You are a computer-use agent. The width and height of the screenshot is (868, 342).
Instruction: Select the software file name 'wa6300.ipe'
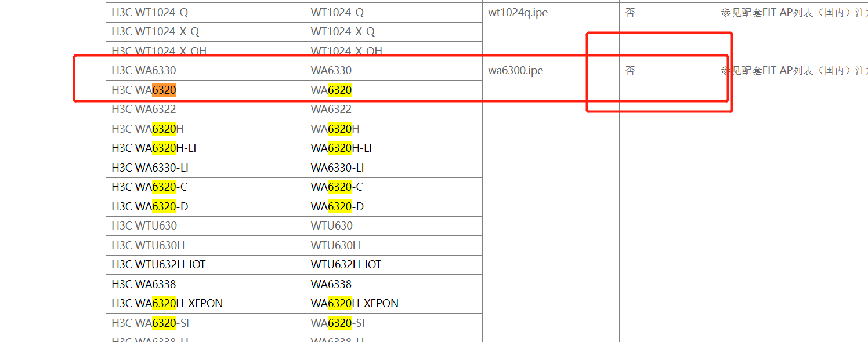(516, 71)
